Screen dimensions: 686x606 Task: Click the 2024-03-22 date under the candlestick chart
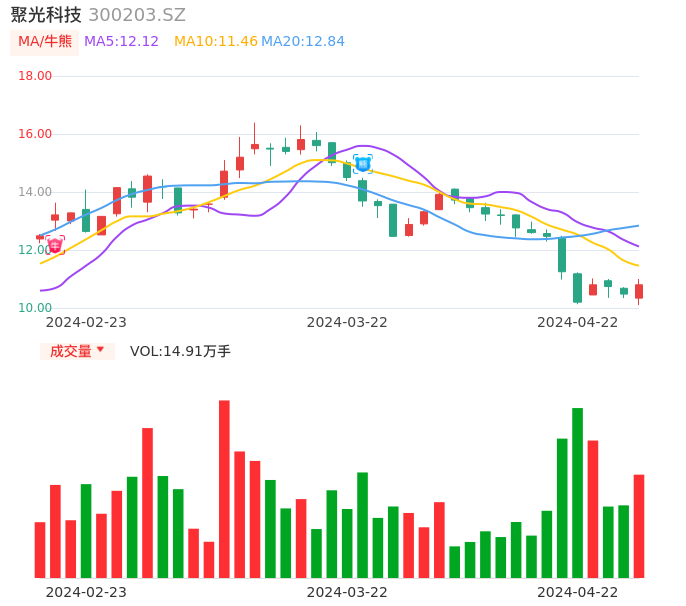coord(347,323)
